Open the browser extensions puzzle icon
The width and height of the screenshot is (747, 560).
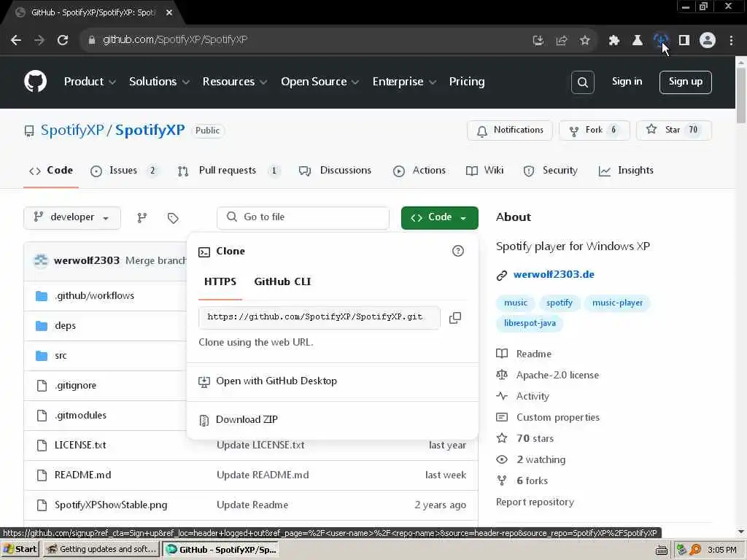(614, 41)
